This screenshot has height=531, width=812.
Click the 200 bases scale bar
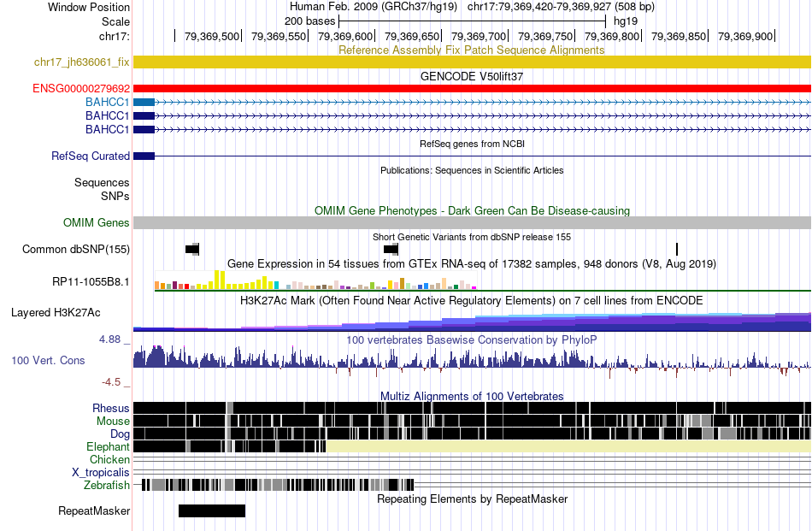click(472, 21)
